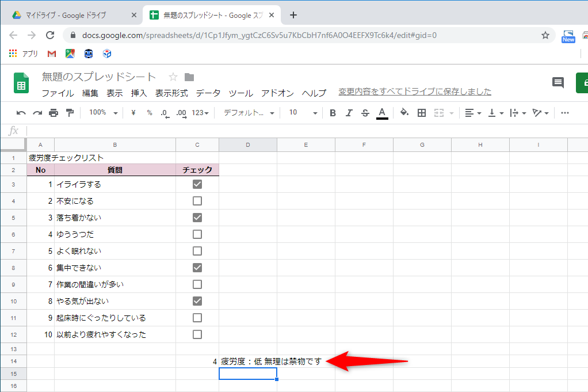The height and width of the screenshot is (392, 588).
Task: Click the Undo icon
Action: 22,113
